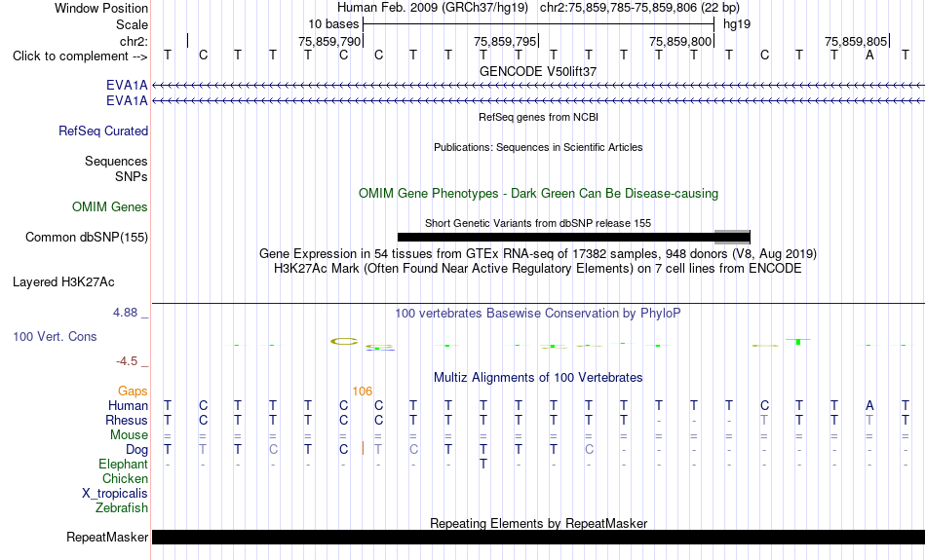Click the black RepeatMasker element bar

click(539, 537)
